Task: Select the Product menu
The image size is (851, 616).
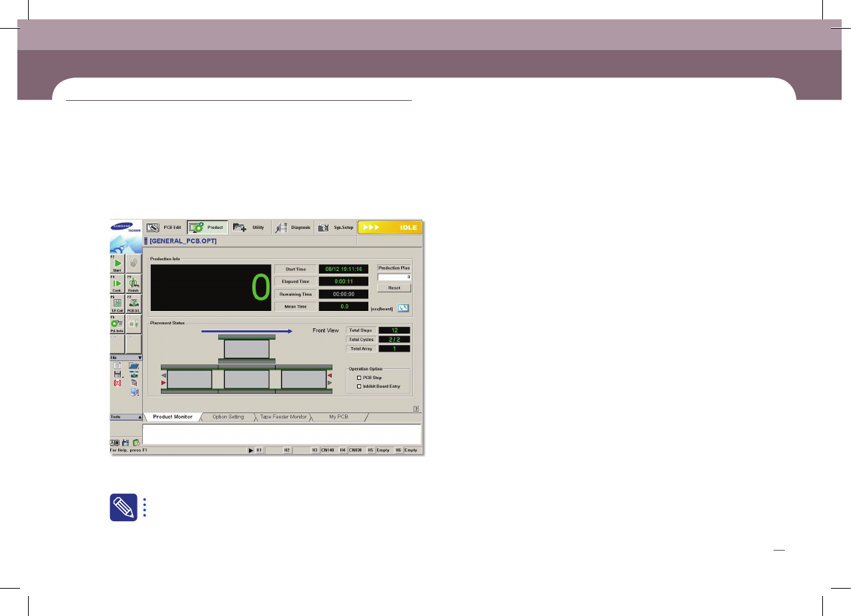Action: (x=208, y=228)
